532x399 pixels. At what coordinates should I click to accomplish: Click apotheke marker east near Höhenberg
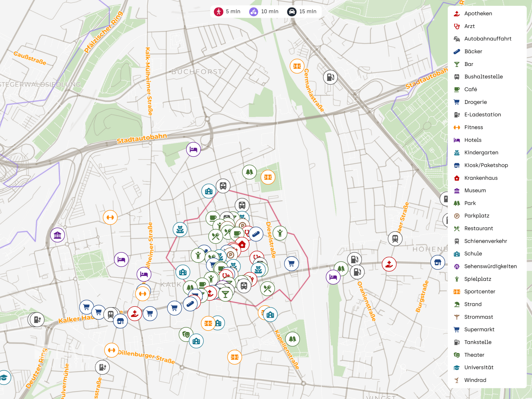389,264
